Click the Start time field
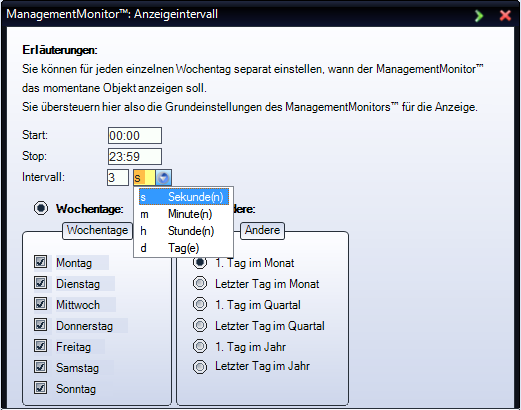Image resolution: width=521 pixels, height=410 pixels. [135, 136]
